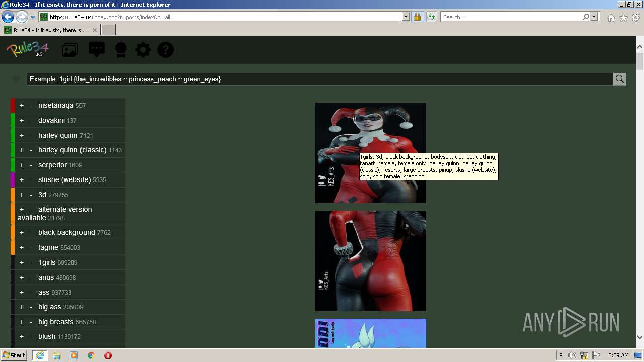Open the nisetanaqa tag link
Image resolution: width=644 pixels, height=362 pixels.
tap(56, 105)
